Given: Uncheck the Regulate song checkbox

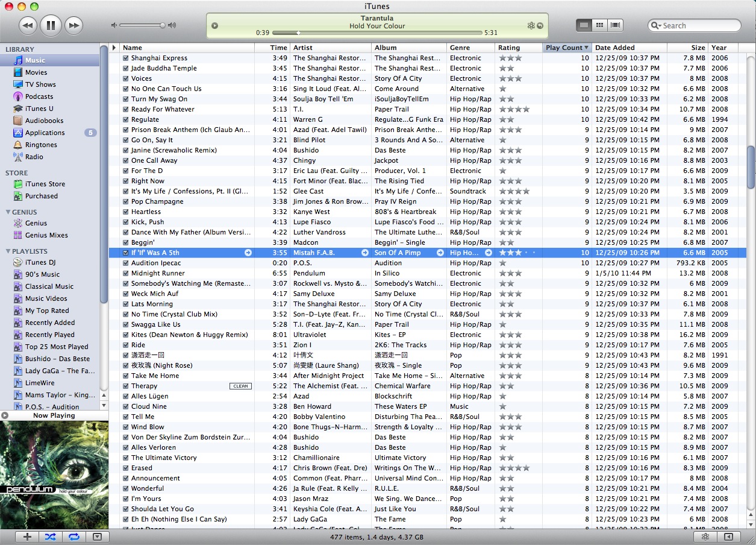Looking at the screenshot, I should tap(126, 119).
